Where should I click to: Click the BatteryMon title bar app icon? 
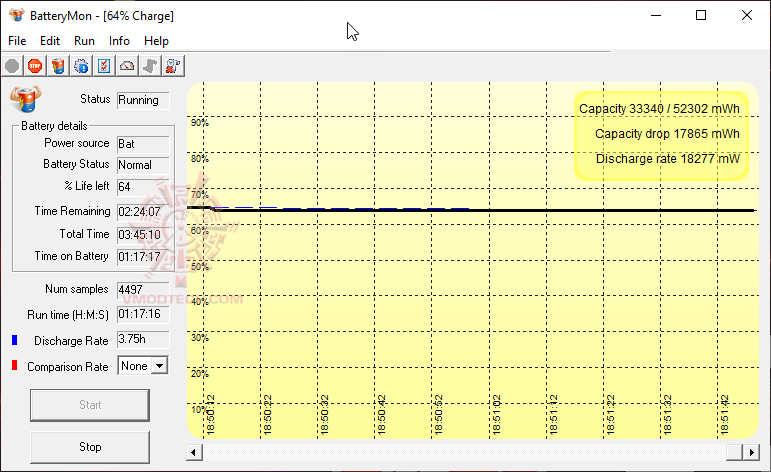17,15
